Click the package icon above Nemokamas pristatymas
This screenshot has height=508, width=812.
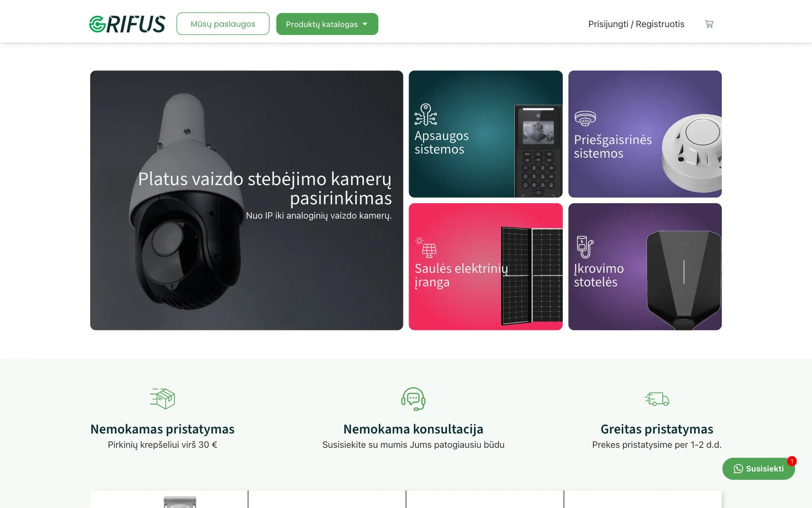point(162,398)
